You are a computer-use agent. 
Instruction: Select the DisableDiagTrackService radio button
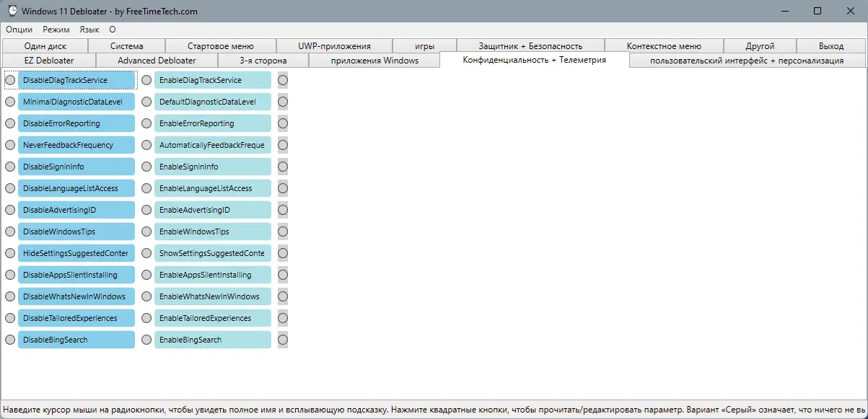10,80
